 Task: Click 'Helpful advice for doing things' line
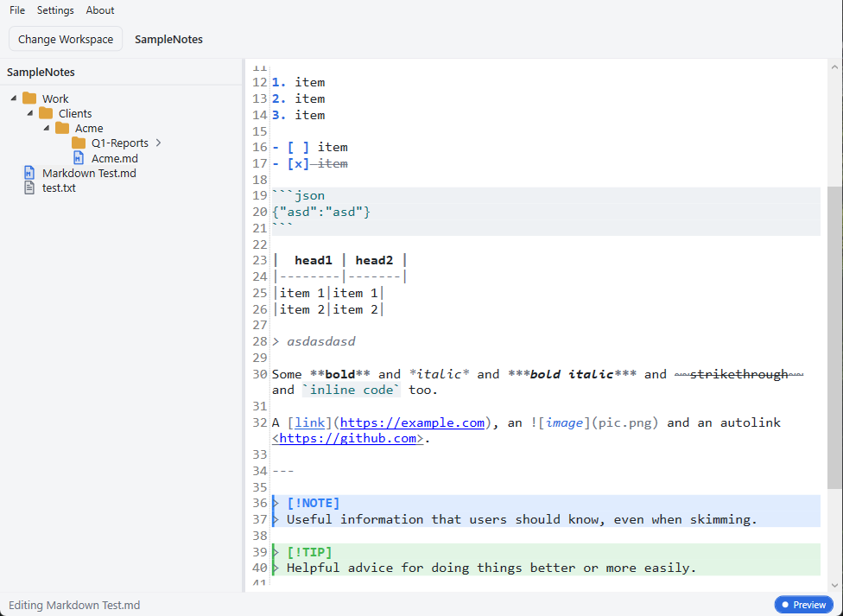(x=491, y=568)
